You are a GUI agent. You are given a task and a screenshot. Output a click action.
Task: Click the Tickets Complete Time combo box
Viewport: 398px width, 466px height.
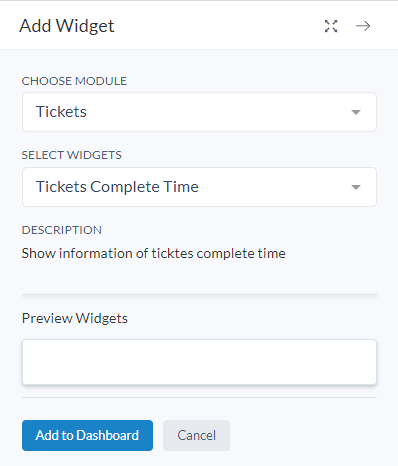tap(199, 187)
